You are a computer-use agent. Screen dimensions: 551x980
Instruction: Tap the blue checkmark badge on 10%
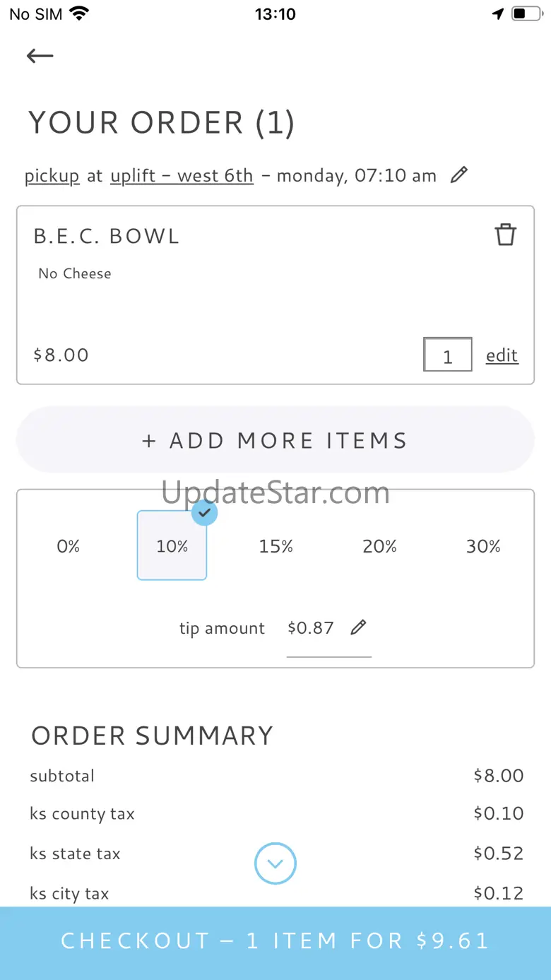coord(205,512)
